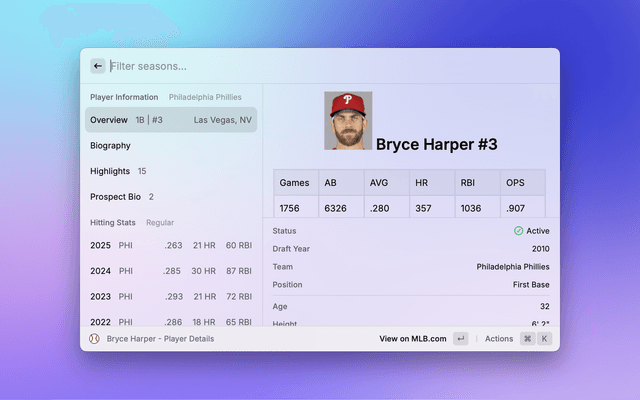Choose the 2023 PHI season row
This screenshot has width=640, height=400.
click(170, 297)
